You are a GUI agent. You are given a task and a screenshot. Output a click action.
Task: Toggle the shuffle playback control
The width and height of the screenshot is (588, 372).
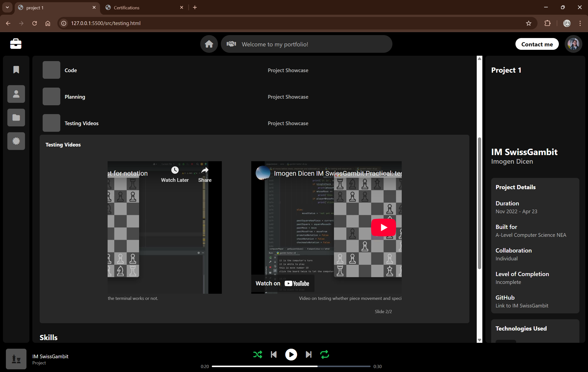click(258, 355)
